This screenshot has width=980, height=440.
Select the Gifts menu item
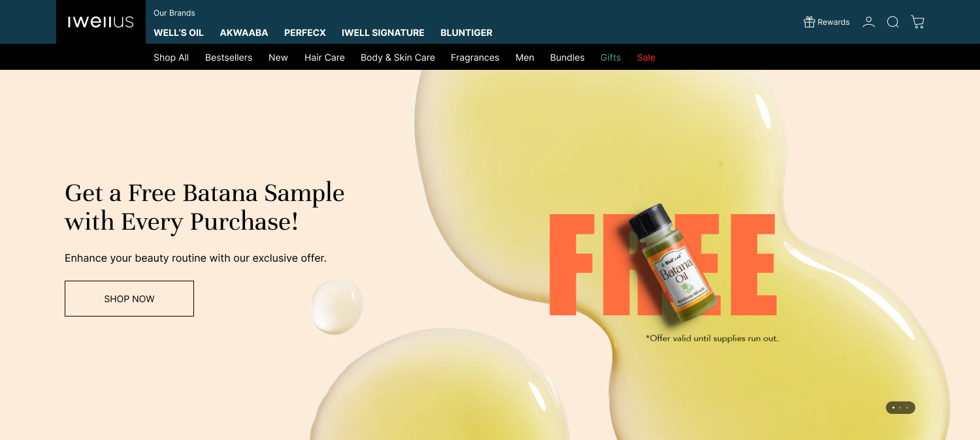click(x=611, y=57)
